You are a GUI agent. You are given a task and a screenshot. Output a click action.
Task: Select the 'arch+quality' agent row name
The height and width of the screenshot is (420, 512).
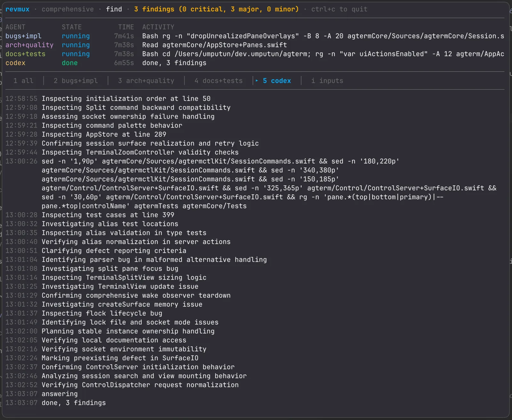pyautogui.click(x=29, y=45)
